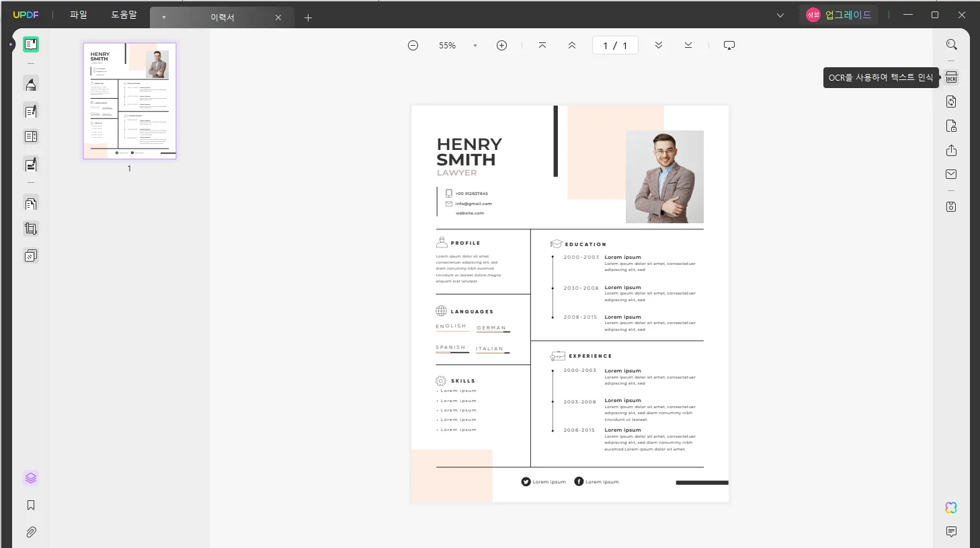
Task: Open the Organize Pages tool
Action: click(x=31, y=136)
